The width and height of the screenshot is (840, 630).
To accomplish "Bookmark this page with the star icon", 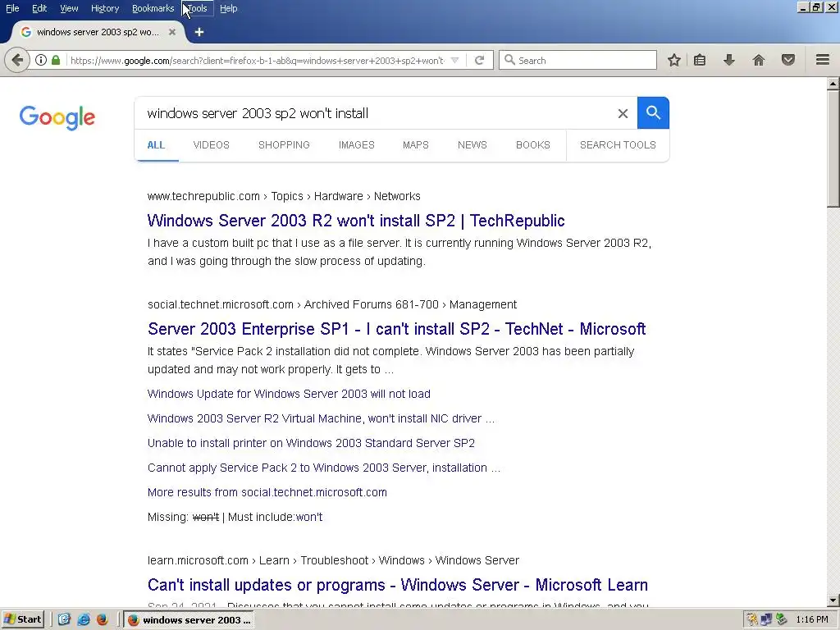I will point(674,60).
